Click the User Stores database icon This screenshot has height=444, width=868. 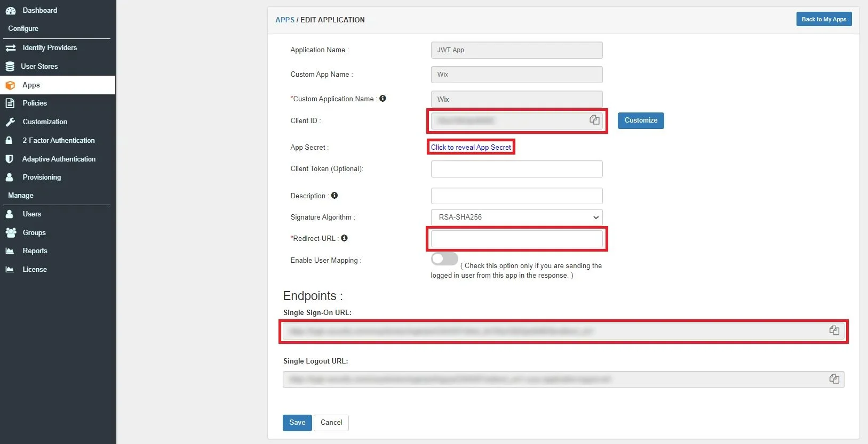10,67
